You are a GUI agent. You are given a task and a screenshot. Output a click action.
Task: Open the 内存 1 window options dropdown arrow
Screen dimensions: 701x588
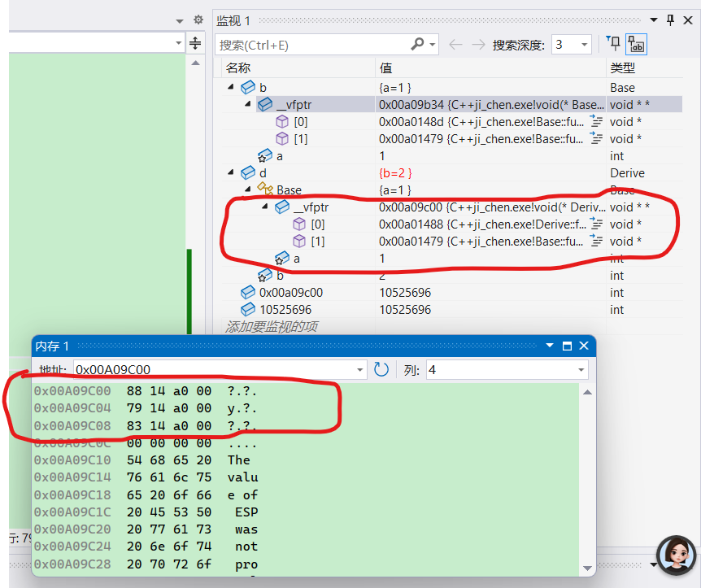[x=550, y=346]
